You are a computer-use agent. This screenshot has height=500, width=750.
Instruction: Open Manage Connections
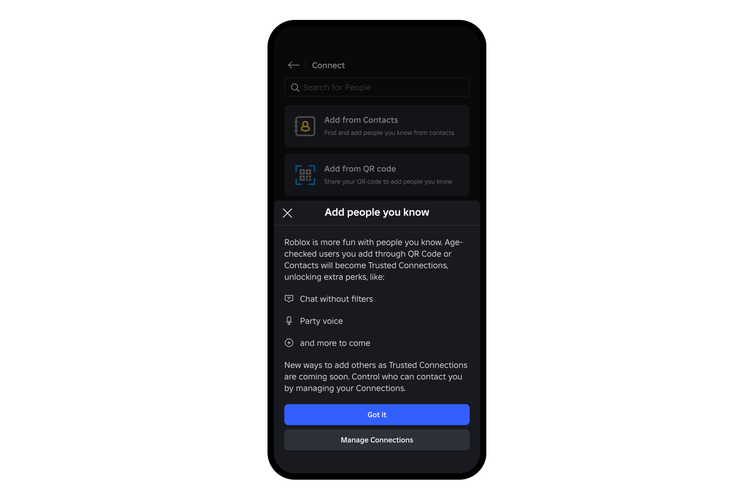377,440
